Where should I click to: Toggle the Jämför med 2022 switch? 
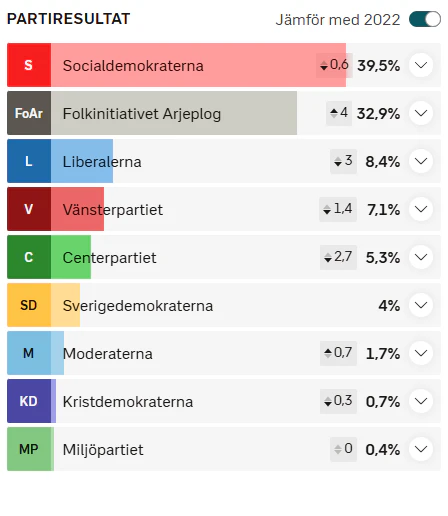(x=425, y=19)
